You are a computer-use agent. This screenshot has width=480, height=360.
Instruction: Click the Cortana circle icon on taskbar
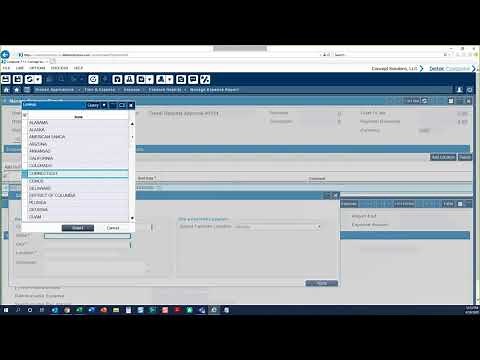pos(30,310)
